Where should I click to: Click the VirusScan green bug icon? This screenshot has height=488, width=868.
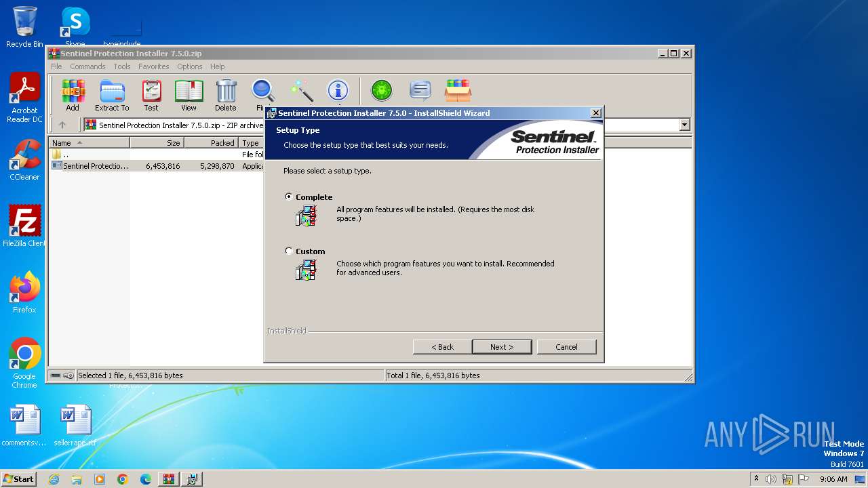tap(382, 90)
